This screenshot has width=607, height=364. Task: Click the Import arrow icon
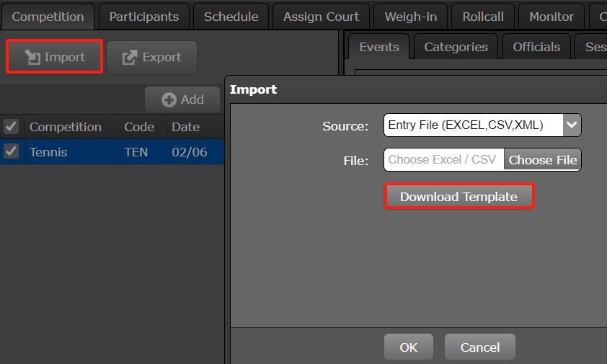click(32, 57)
